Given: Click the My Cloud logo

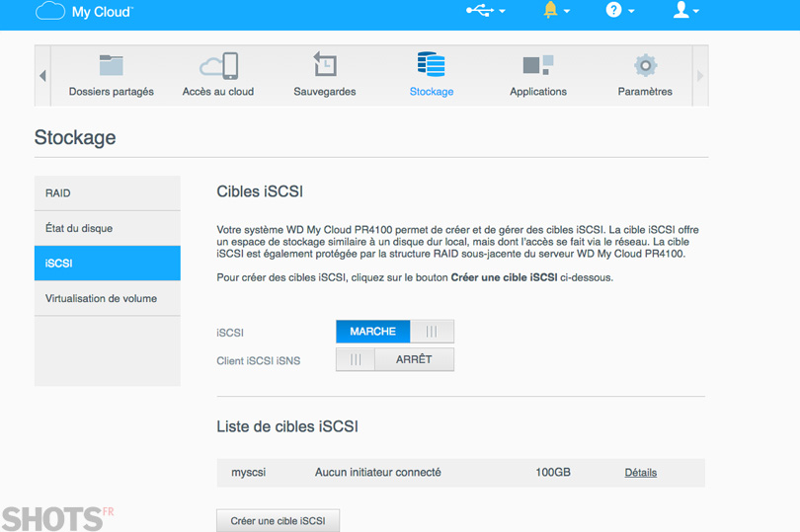Looking at the screenshot, I should tap(84, 11).
